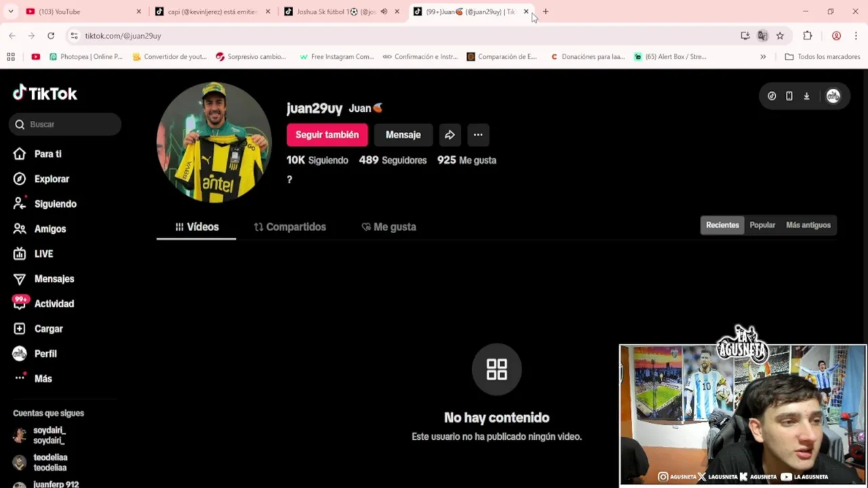Open the Photopea bookmark
Screen dimensions: 868x488
[x=86, y=57]
